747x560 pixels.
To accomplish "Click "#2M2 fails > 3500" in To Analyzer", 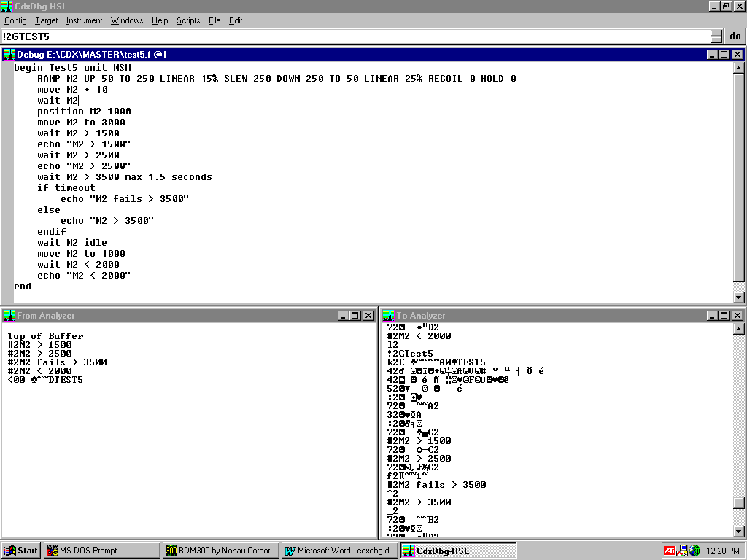I will 437,485.
